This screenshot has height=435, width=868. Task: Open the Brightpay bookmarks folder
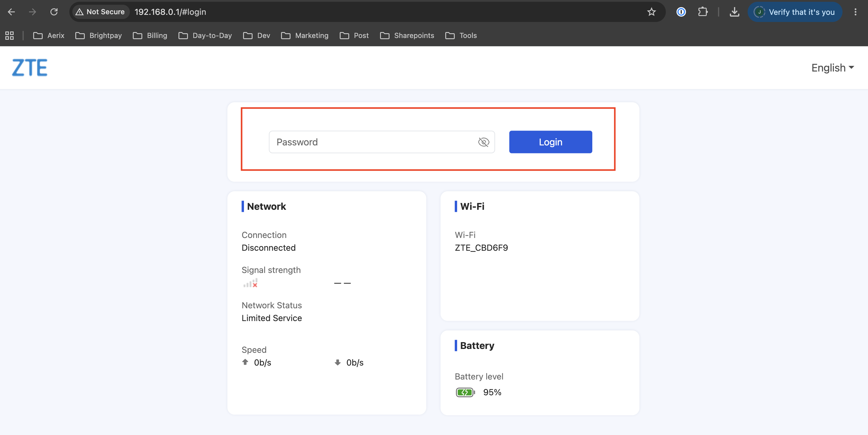click(98, 35)
